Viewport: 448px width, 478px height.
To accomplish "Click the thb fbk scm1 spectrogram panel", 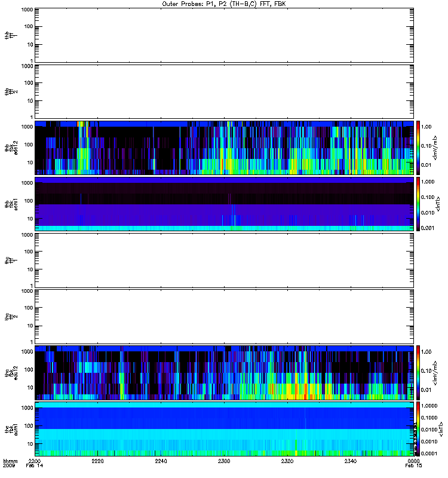I will [x=224, y=204].
